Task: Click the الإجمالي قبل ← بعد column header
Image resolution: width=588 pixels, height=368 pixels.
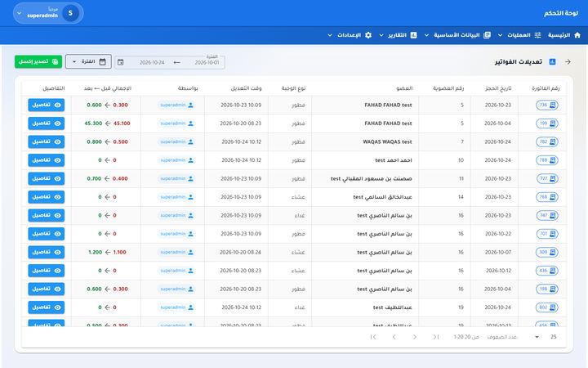Action: [107, 88]
